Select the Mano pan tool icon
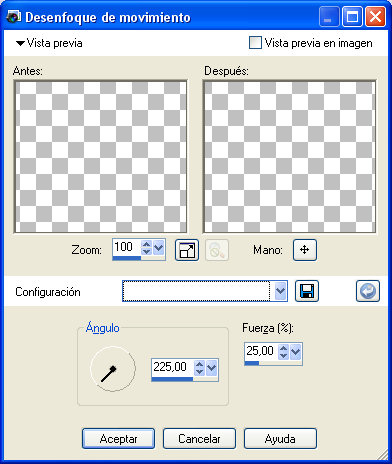 [305, 250]
